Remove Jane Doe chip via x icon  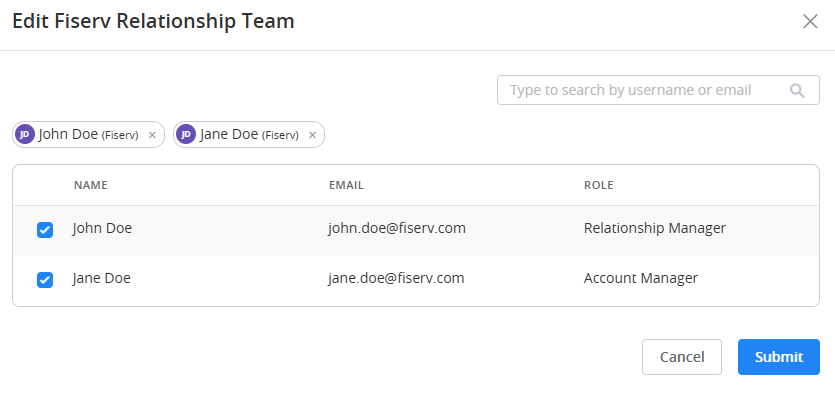[x=313, y=135]
